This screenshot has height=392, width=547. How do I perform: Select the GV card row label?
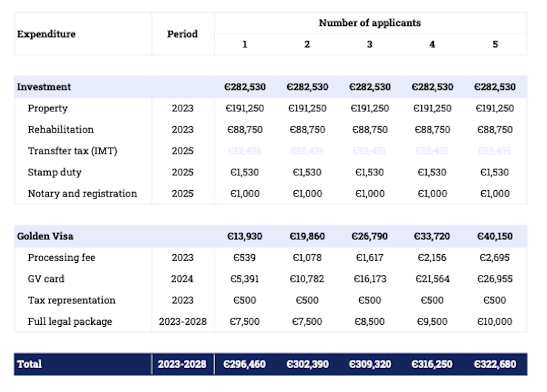pos(45,279)
